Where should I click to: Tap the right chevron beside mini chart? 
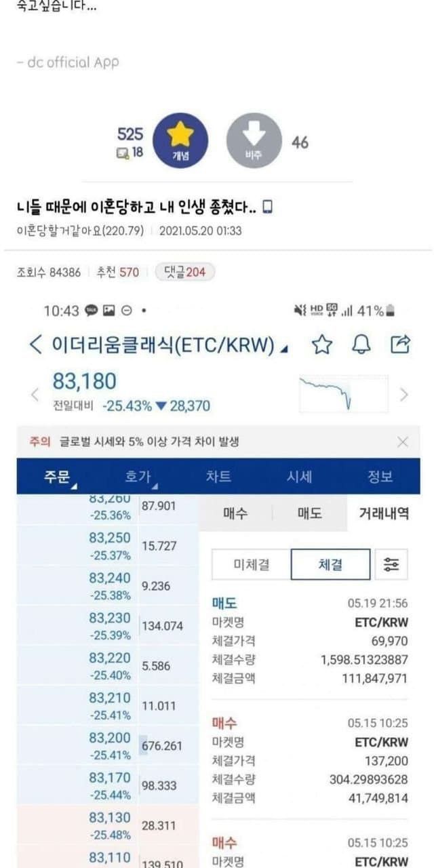pyautogui.click(x=404, y=394)
